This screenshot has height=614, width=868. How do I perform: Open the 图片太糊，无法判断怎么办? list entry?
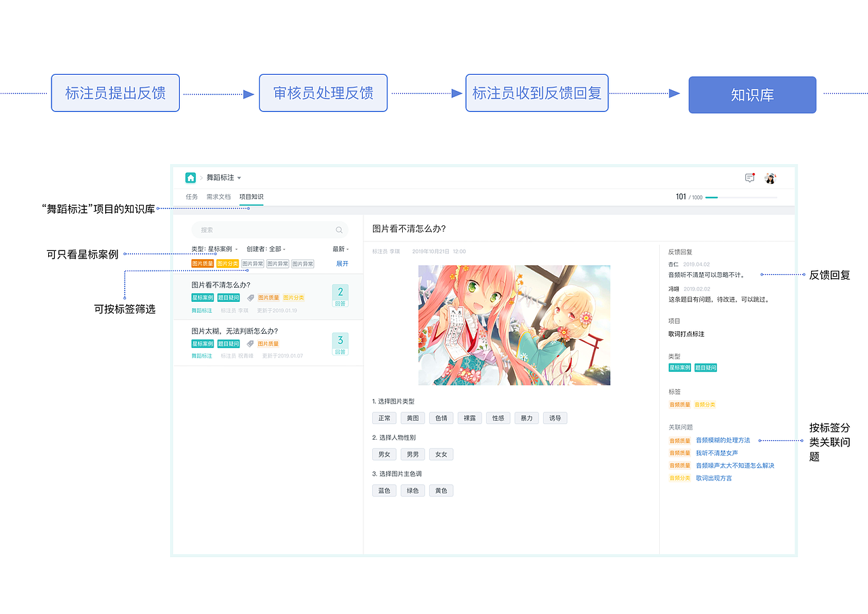point(269,343)
